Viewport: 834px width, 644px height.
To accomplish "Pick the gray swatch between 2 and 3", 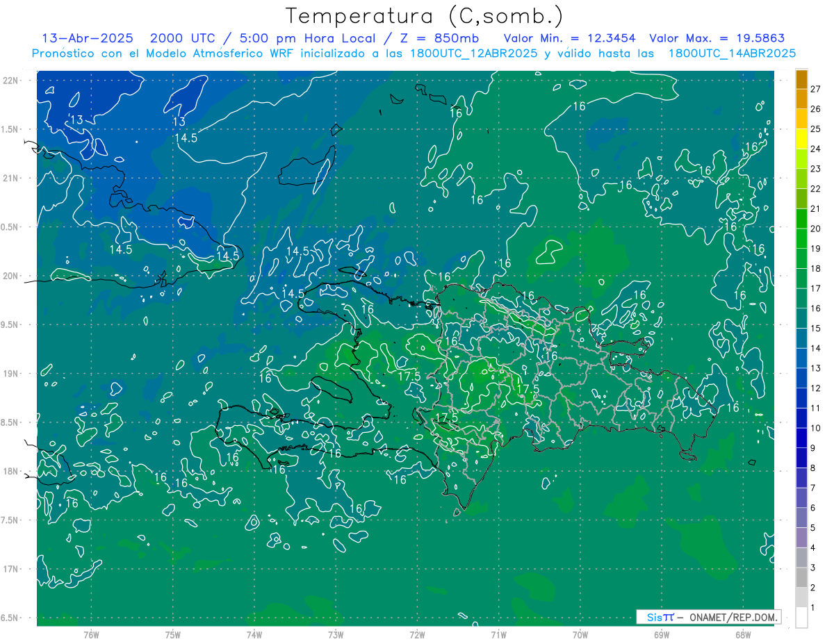I will tap(801, 578).
